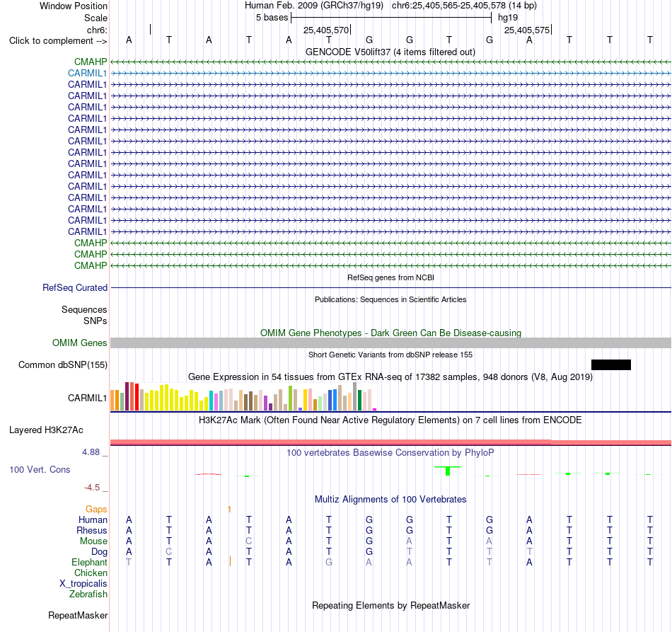This screenshot has height=632, width=672.
Task: Select the Mouse alignment row label
Action: 93,541
